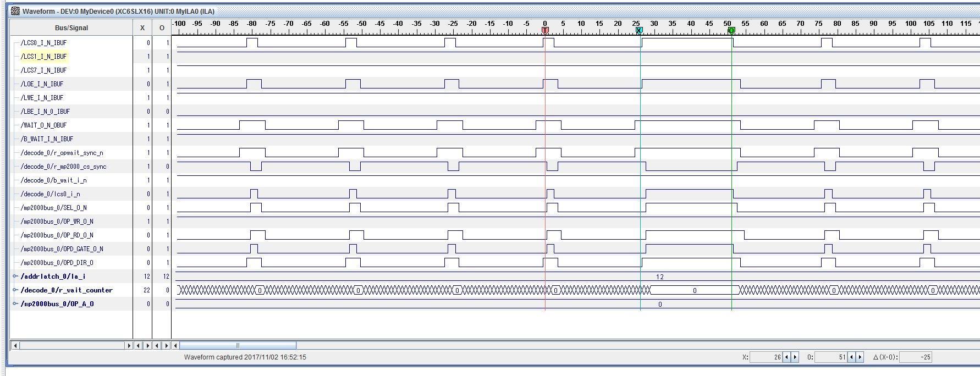This screenshot has width=980, height=376.
Task: Increment the X cursor position
Action: click(795, 357)
